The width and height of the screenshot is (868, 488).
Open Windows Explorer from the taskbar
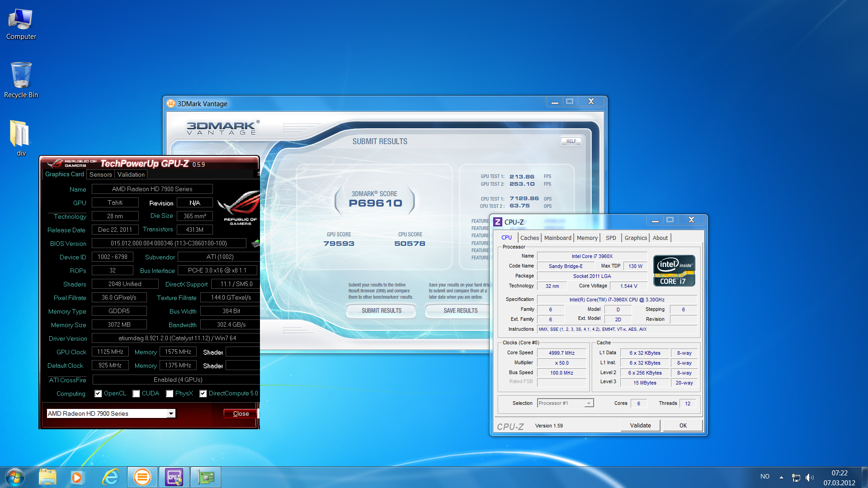[47, 477]
